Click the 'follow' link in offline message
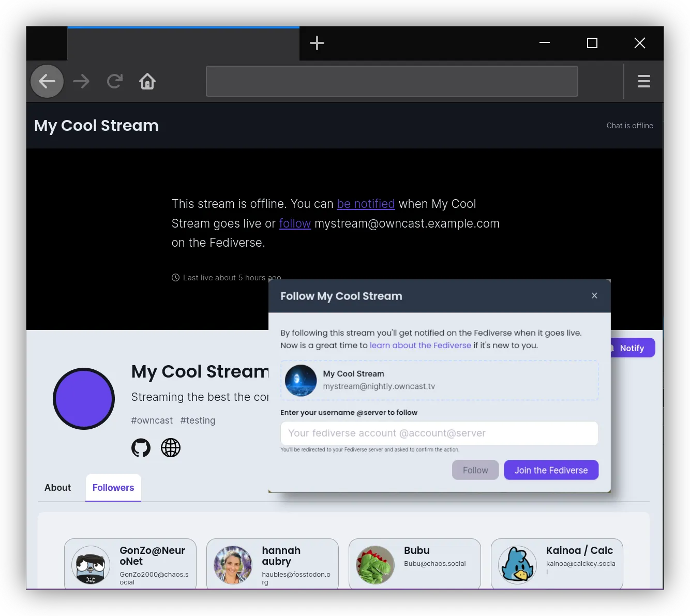 click(295, 223)
